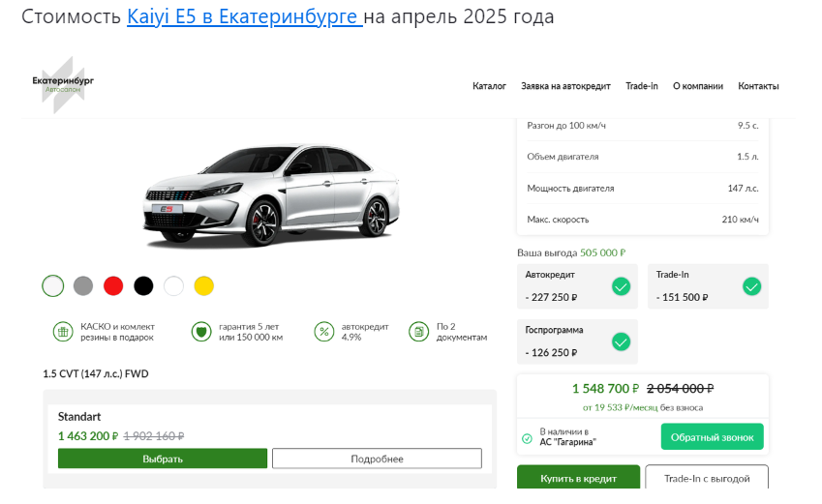Click the shield icon for 5-year warranty
This screenshot has width=822, height=504.
[x=201, y=332]
